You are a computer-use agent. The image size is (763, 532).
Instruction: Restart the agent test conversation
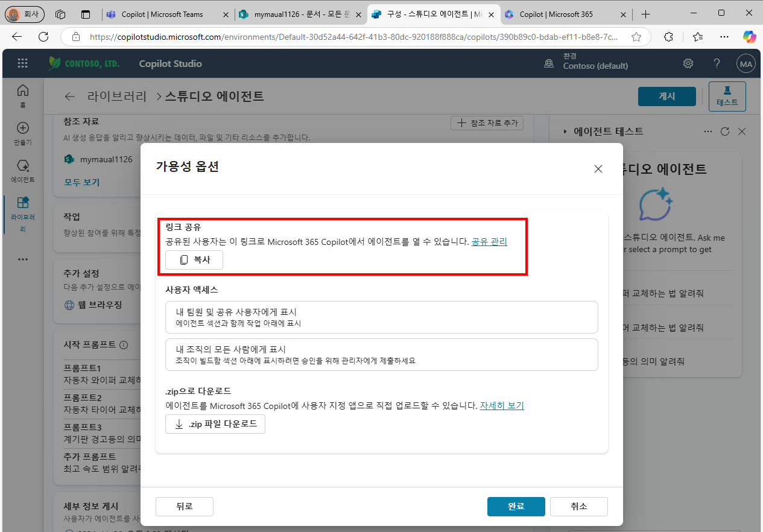(725, 131)
